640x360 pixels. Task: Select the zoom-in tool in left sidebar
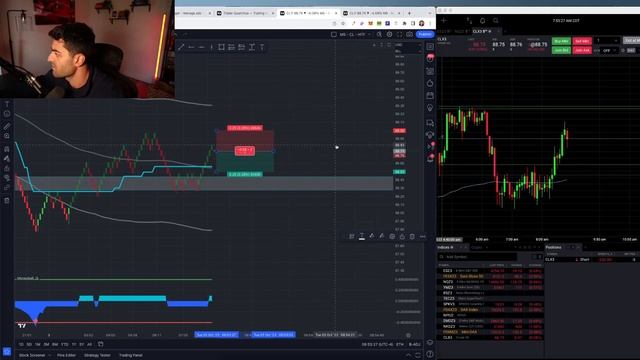coord(7,136)
